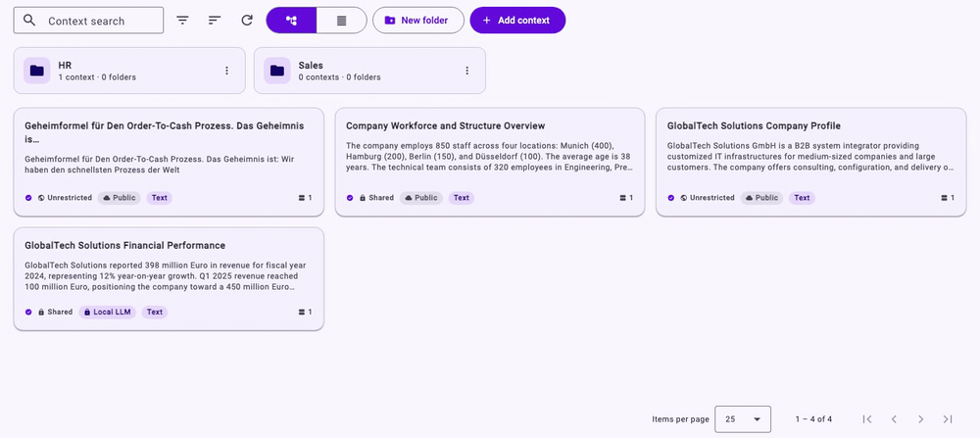
Task: Switch to the tree/graph view toggle
Action: tap(291, 20)
